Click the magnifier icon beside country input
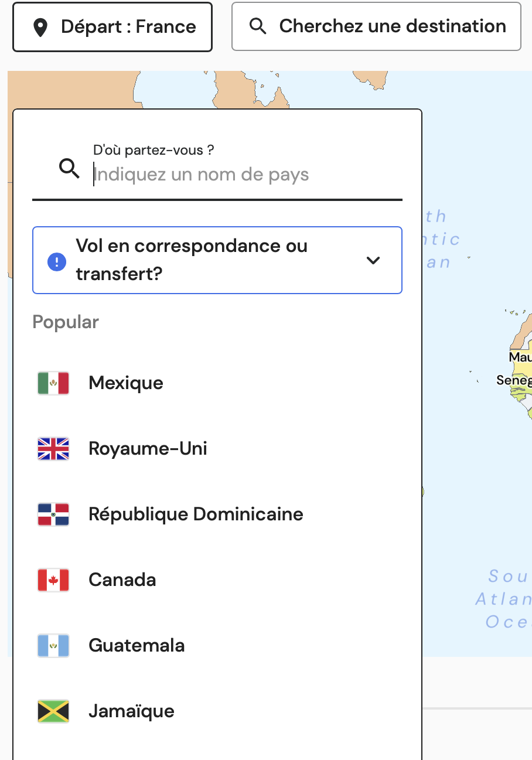Image resolution: width=532 pixels, height=760 pixels. coord(70,169)
